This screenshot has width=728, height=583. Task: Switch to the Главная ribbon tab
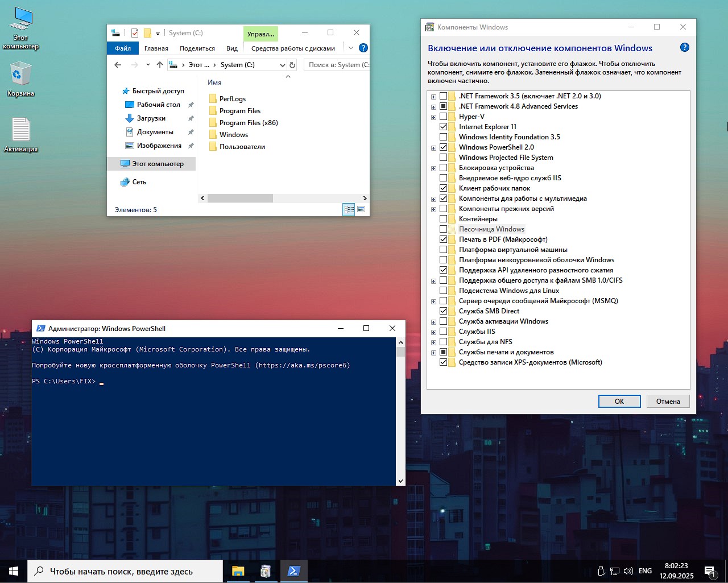(x=156, y=48)
